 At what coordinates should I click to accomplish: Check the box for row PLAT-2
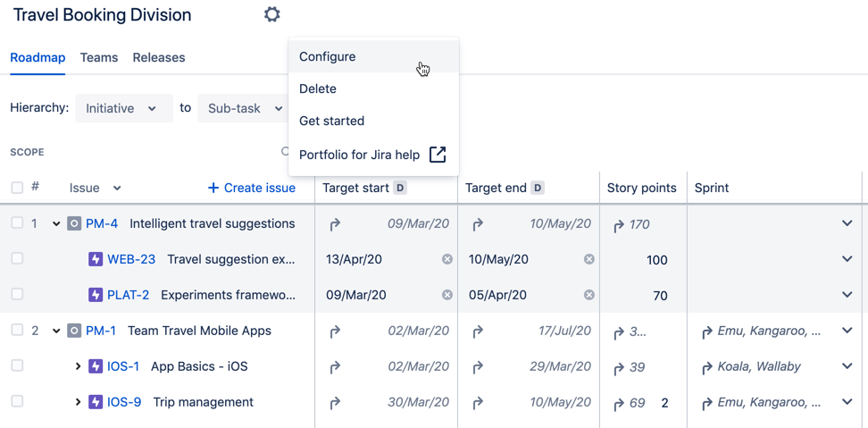click(17, 294)
